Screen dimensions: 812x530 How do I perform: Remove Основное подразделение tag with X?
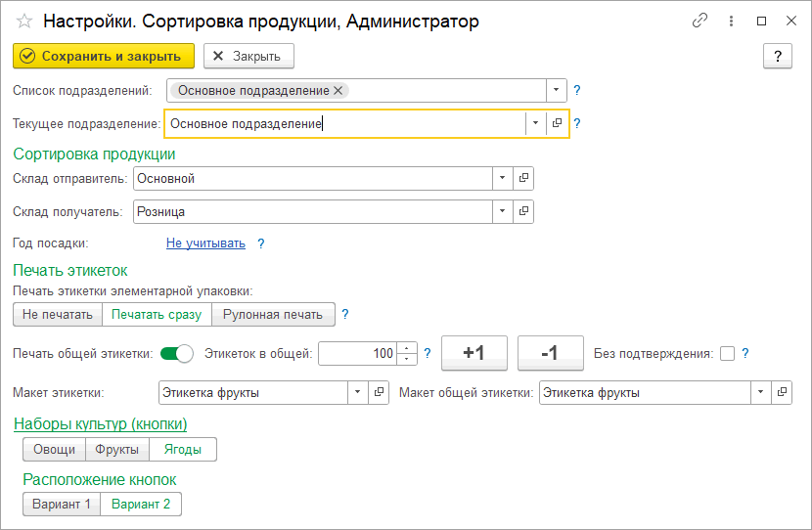tap(338, 91)
